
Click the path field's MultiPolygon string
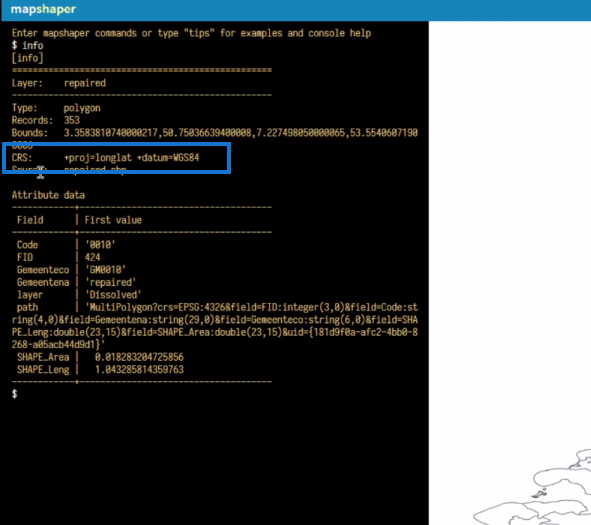215,326
